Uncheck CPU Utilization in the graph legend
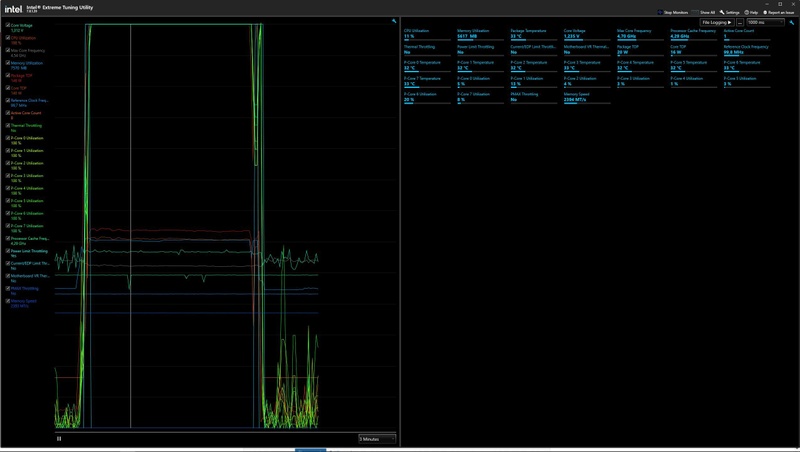 [x=8, y=37]
